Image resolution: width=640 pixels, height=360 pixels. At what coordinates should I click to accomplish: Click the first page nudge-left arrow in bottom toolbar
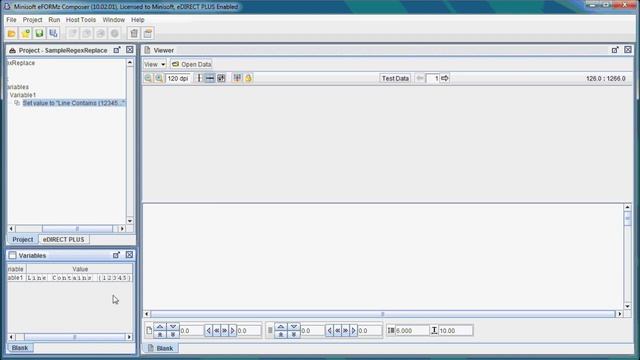click(x=209, y=331)
